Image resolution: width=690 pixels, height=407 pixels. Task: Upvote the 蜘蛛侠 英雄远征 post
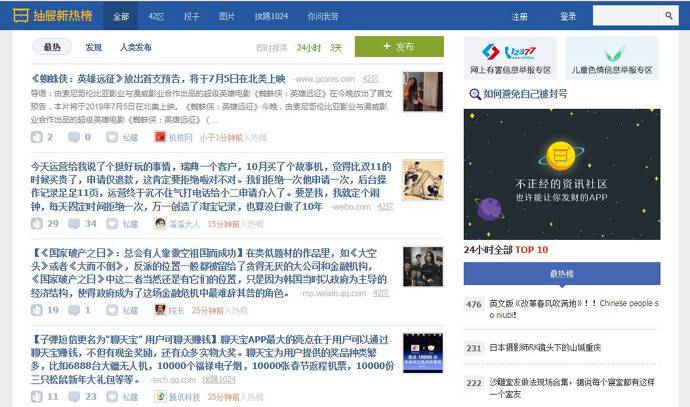pos(37,137)
